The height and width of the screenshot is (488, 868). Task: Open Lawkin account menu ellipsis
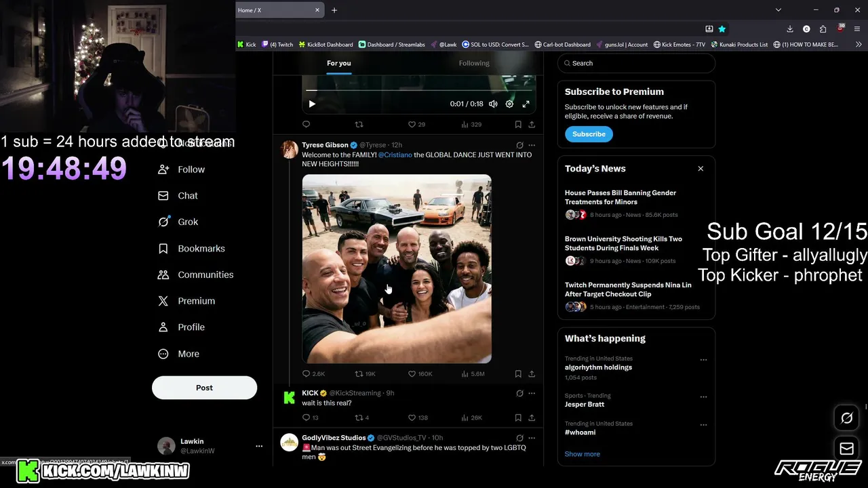click(258, 446)
